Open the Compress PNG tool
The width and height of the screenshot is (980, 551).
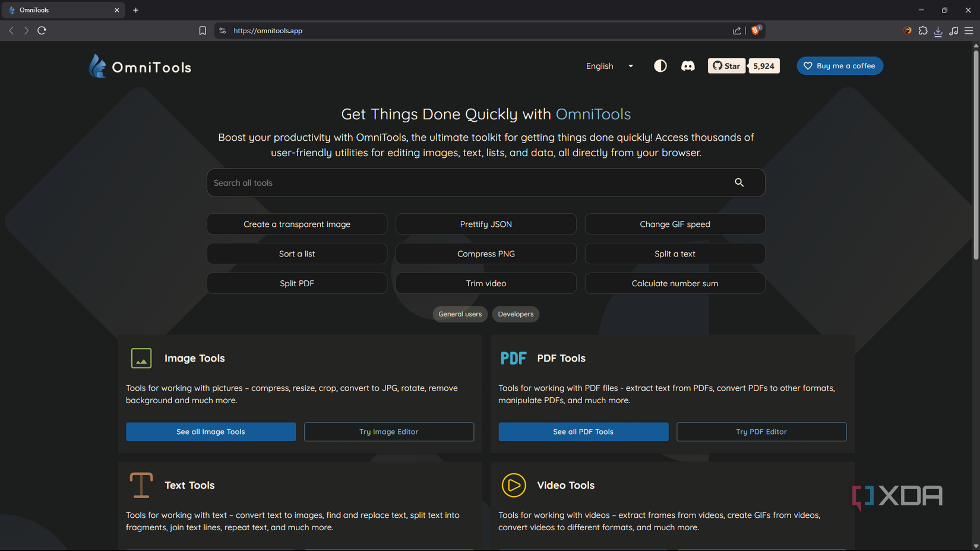pos(486,254)
